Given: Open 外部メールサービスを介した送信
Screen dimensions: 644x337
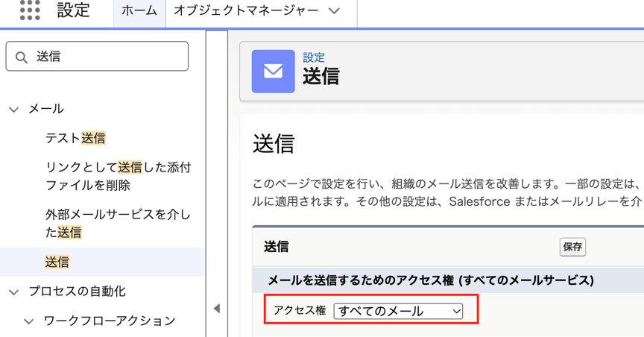Looking at the screenshot, I should coord(119,223).
